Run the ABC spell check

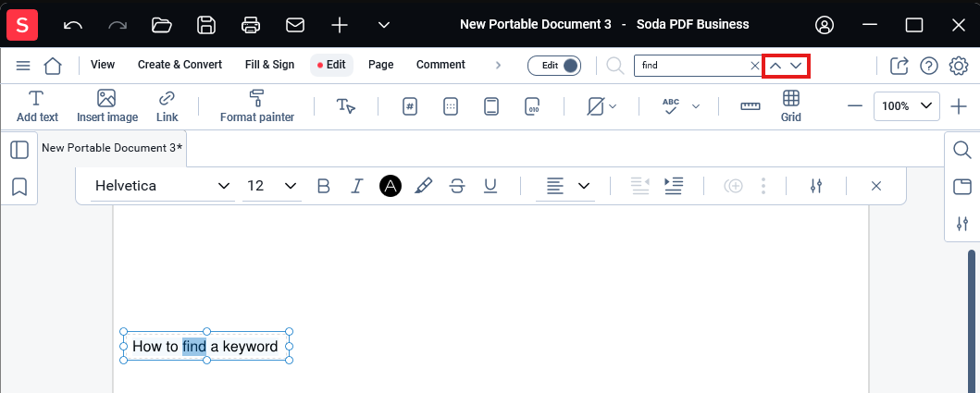671,106
